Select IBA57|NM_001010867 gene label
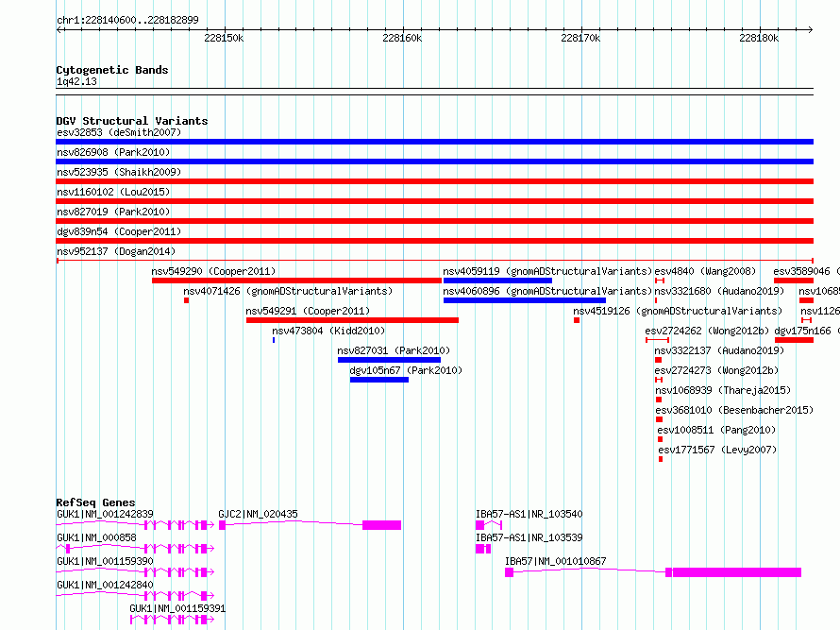840x630 pixels. click(556, 561)
